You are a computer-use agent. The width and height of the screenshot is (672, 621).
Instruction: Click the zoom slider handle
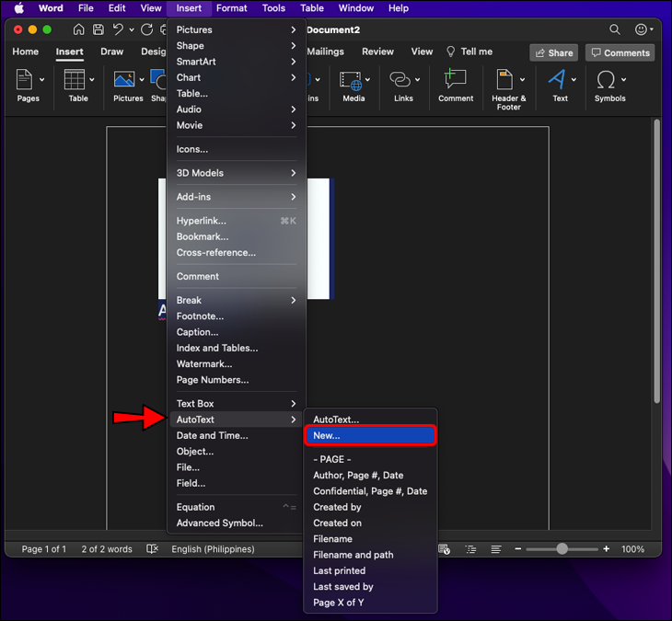pyautogui.click(x=562, y=549)
